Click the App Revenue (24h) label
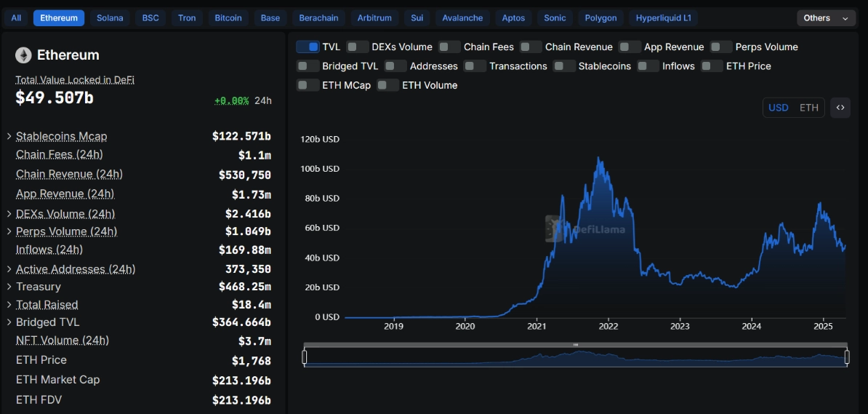The width and height of the screenshot is (868, 414). click(65, 194)
